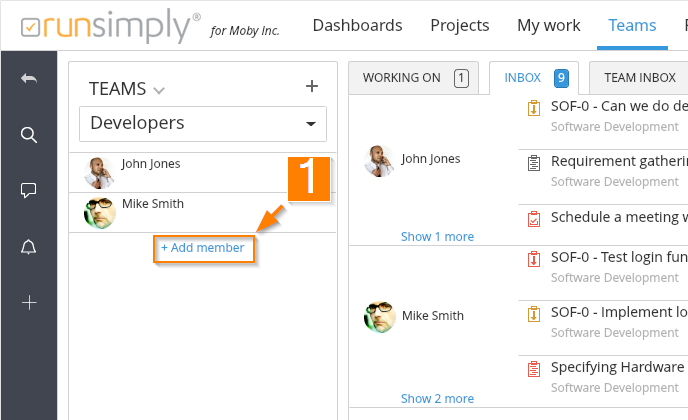Expand John Jones tasks with Show 1 more
Image resolution: width=688 pixels, height=420 pixels.
[x=437, y=237]
